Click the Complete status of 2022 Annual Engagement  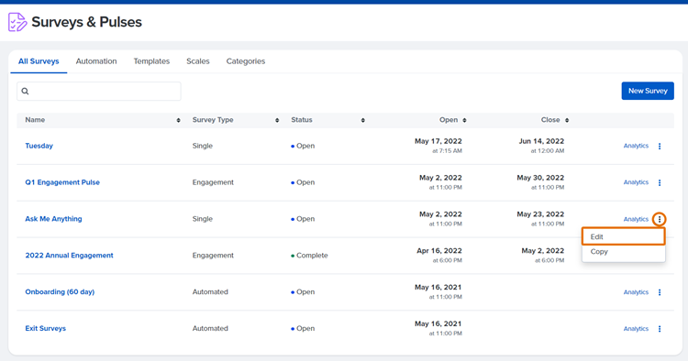[309, 255]
